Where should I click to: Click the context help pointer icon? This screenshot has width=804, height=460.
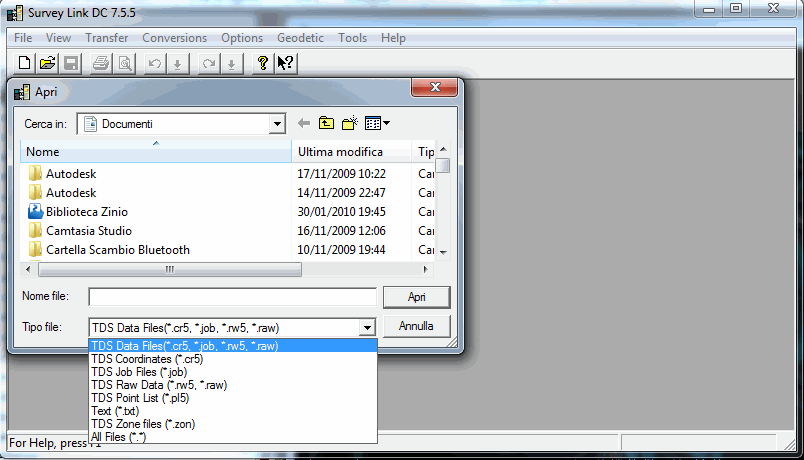click(286, 63)
